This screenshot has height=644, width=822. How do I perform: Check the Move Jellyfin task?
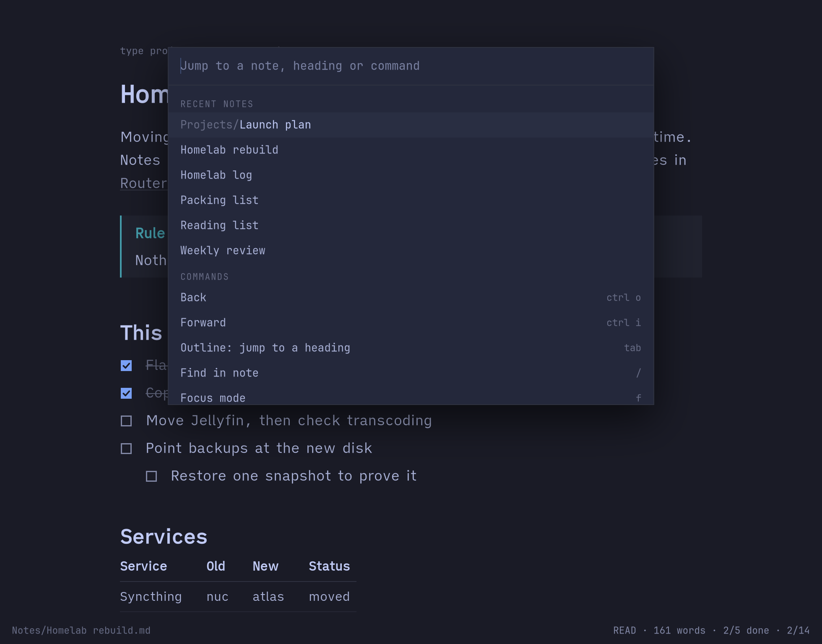[x=126, y=421]
